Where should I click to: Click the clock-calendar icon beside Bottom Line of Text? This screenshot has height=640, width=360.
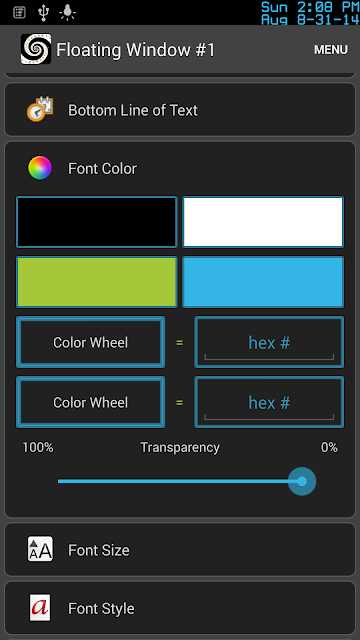point(40,109)
